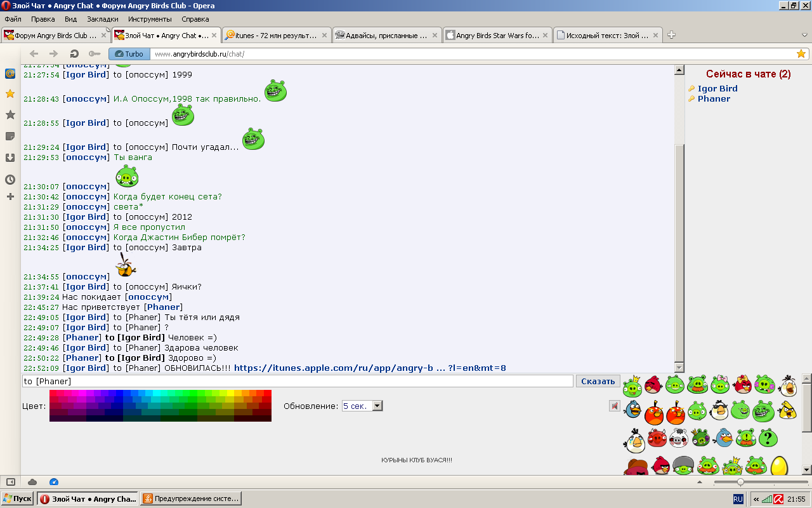Open the Инструменты menu
This screenshot has width=812, height=508.
click(x=150, y=19)
